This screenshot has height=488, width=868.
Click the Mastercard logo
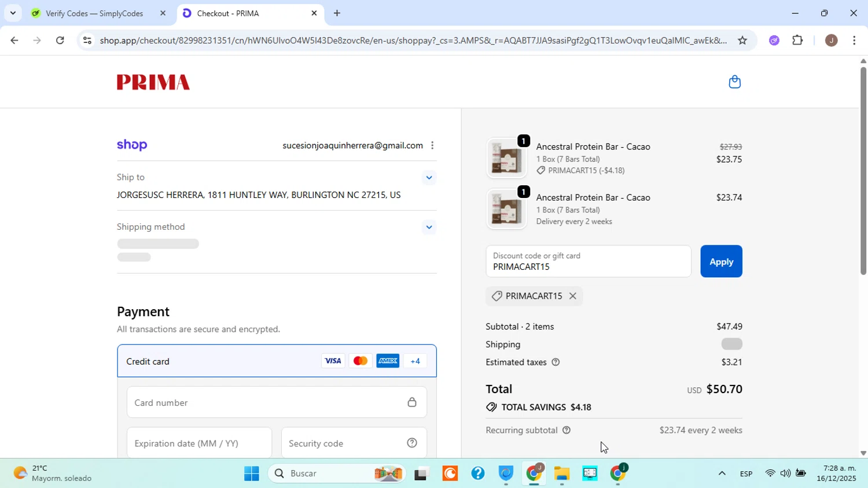click(x=361, y=361)
